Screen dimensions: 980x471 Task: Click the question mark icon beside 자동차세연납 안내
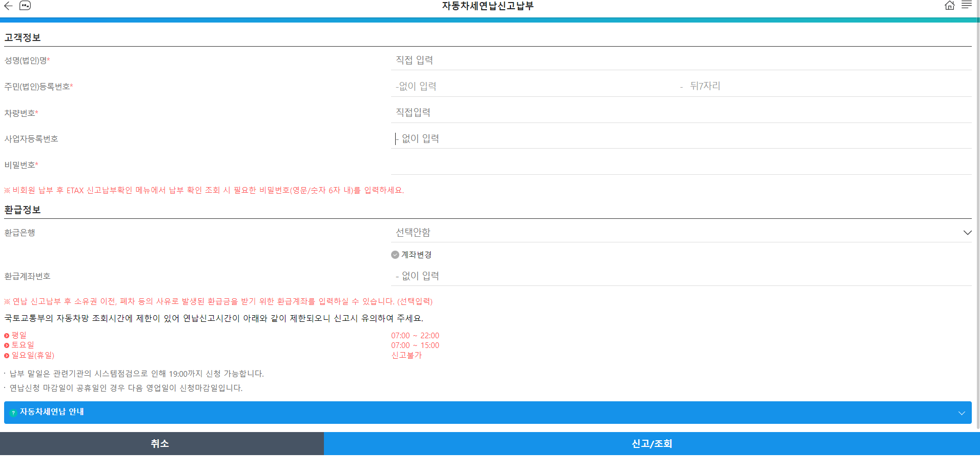point(13,413)
